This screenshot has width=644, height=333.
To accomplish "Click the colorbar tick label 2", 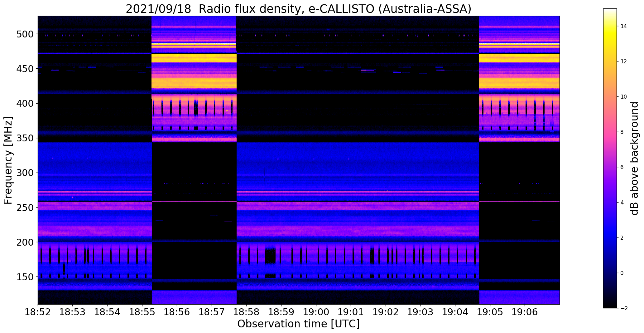I will (622, 238).
